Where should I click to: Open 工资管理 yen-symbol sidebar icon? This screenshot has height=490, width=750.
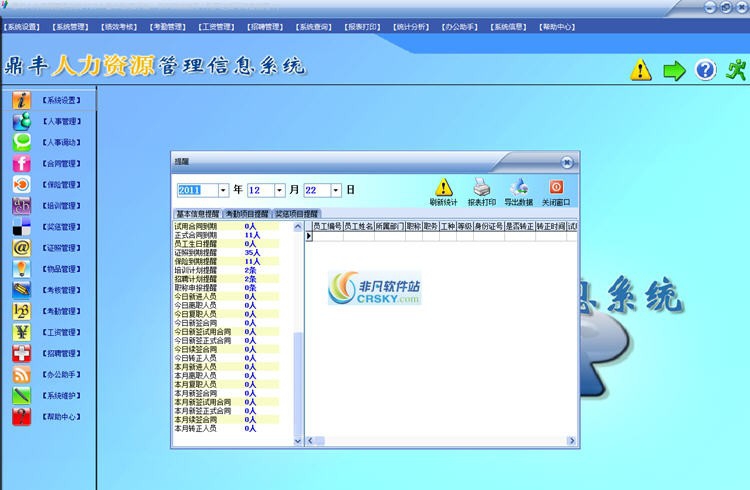tap(22, 332)
